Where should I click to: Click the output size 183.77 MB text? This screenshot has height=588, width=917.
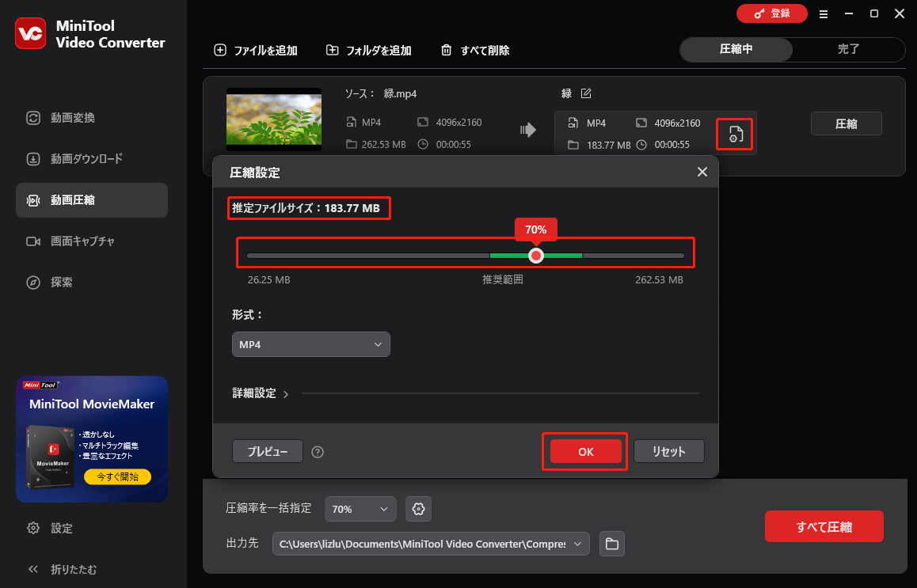pyautogui.click(x=609, y=145)
